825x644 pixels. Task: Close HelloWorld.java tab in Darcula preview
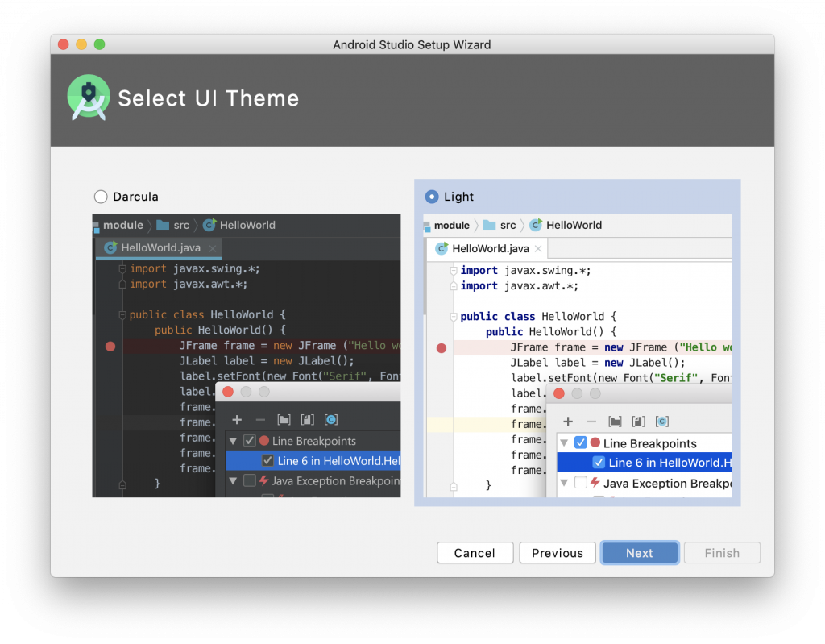coord(212,248)
